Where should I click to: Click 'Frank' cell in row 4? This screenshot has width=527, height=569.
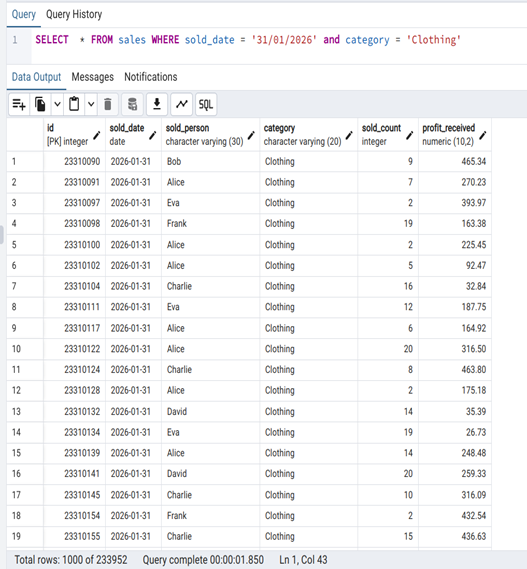[211, 224]
